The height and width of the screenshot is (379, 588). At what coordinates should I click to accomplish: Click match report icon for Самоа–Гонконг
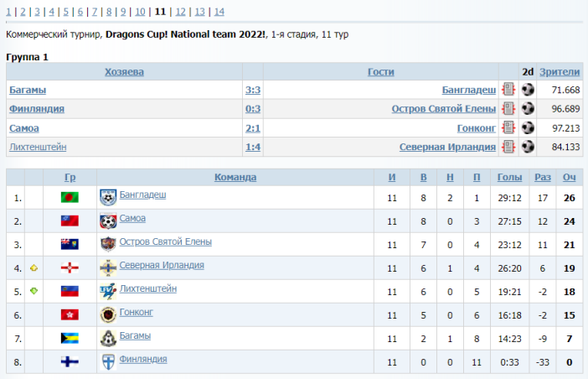[508, 128]
